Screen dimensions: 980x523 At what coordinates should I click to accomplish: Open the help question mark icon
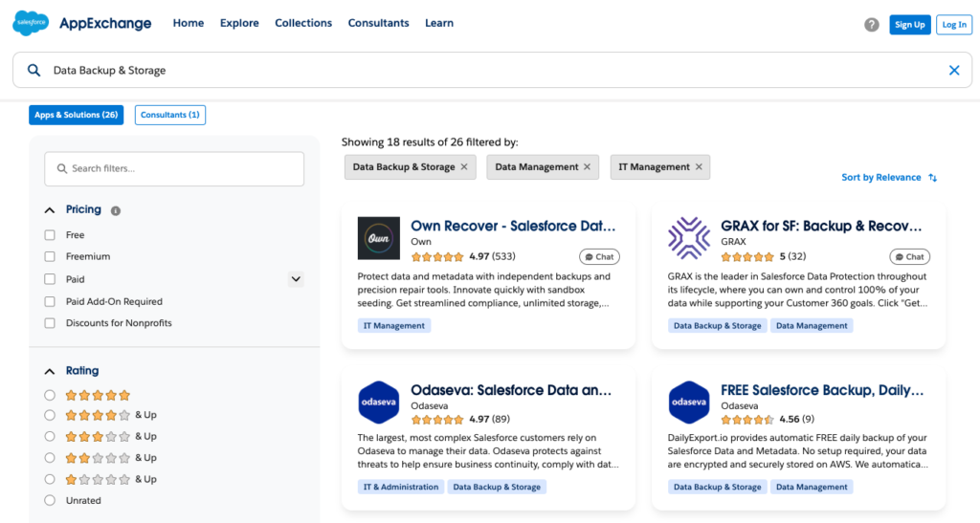tap(871, 25)
